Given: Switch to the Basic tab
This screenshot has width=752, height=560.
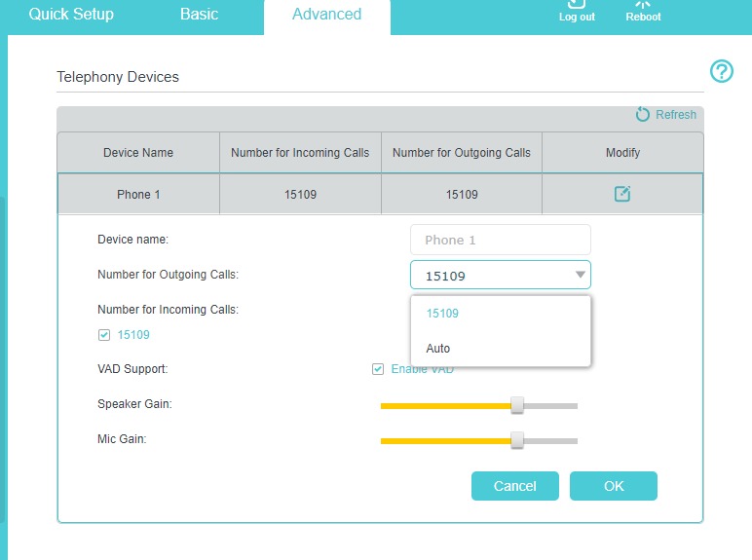Looking at the screenshot, I should [199, 15].
